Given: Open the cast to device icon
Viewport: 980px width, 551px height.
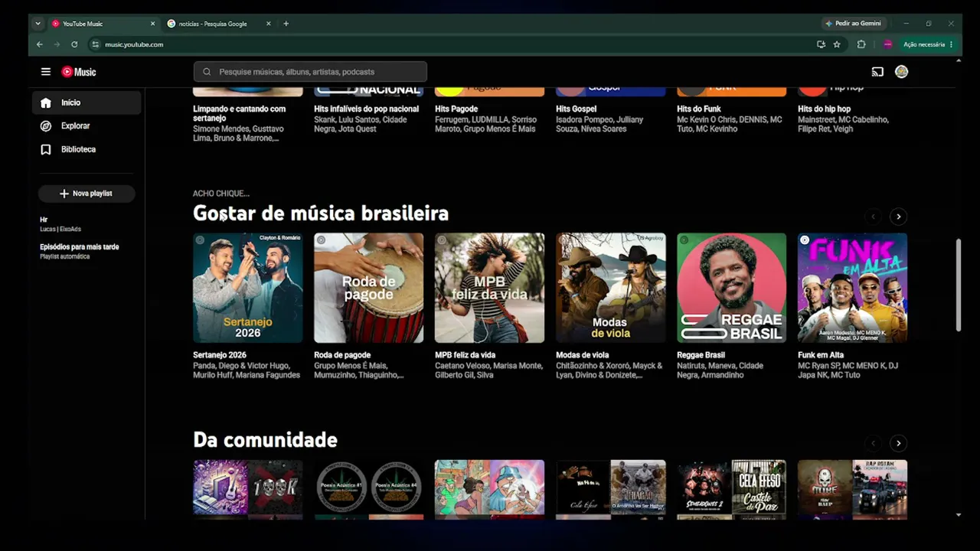Looking at the screenshot, I should coord(877,72).
